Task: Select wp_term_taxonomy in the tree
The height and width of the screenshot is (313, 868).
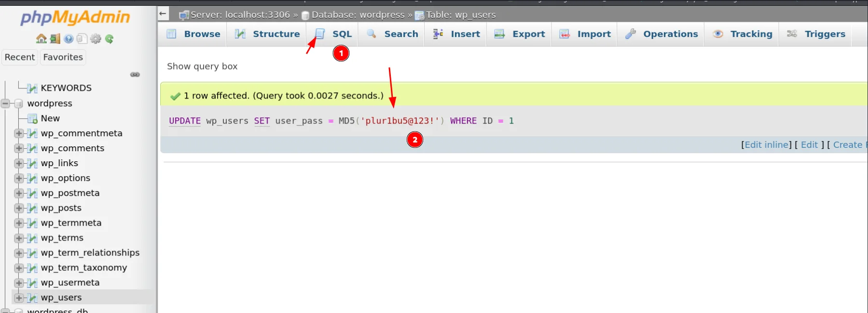Action: [84, 268]
